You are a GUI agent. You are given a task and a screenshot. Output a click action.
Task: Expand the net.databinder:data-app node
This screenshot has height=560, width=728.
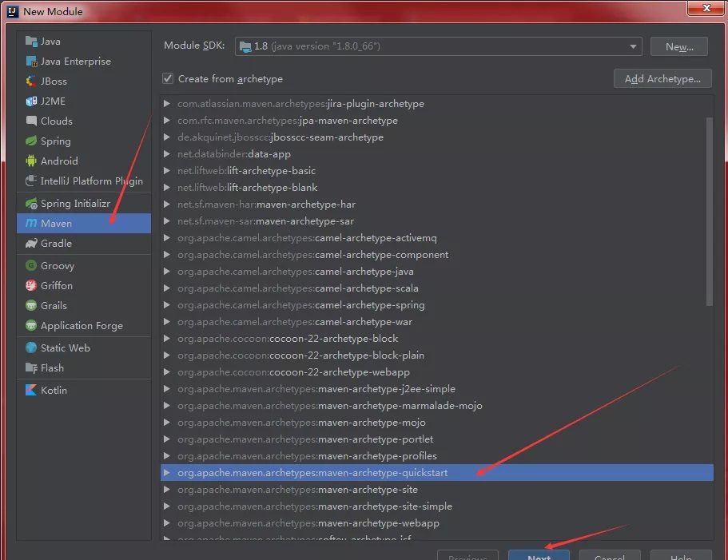pos(167,153)
